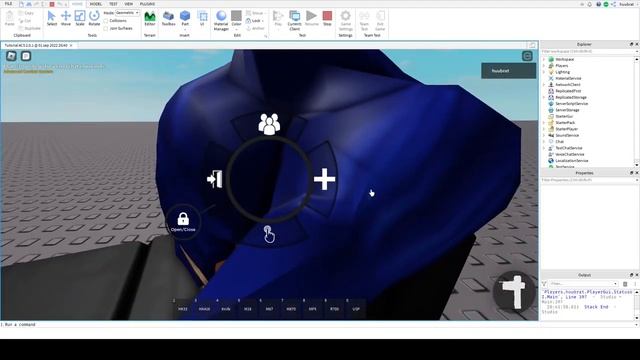Open the in-game chat icon

click(26, 56)
